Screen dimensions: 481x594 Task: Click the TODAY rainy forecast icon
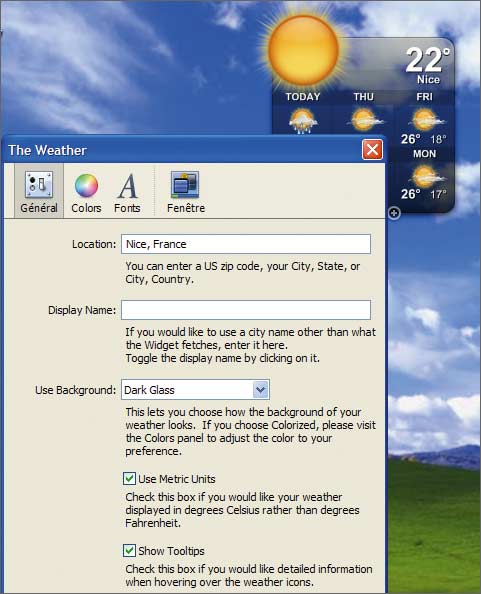(302, 121)
